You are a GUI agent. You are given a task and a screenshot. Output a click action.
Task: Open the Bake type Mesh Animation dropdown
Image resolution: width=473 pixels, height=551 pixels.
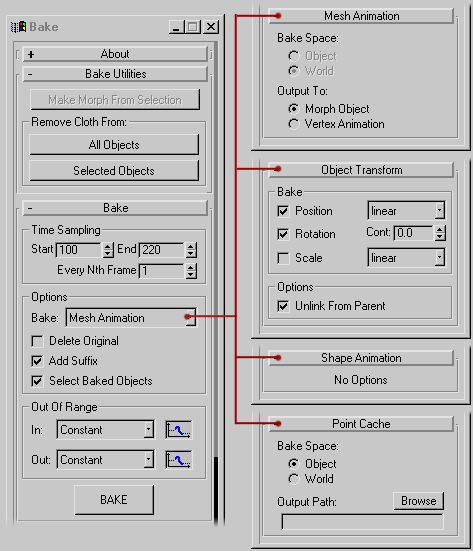coord(131,318)
